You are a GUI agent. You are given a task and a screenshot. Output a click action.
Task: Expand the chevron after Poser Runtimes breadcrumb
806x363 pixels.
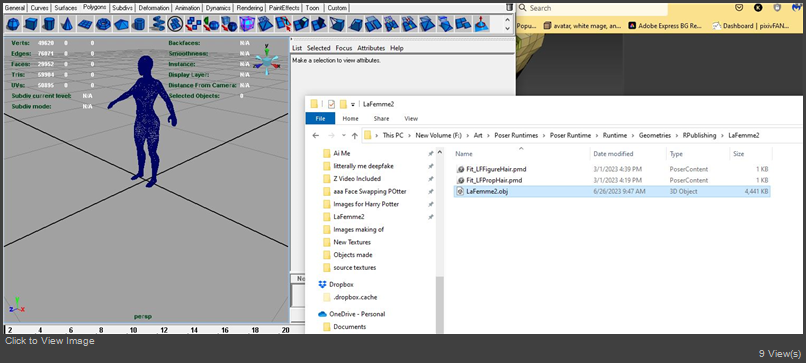[x=544, y=136]
